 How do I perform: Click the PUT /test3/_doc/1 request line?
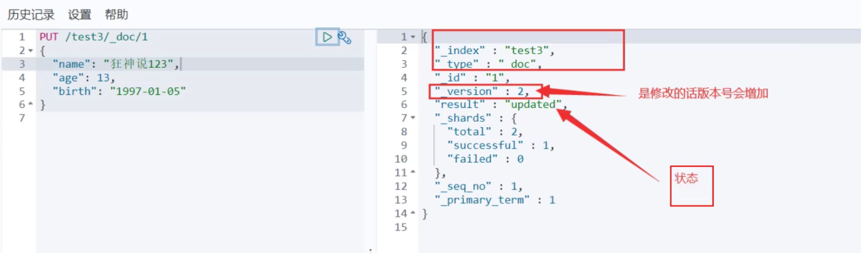(94, 37)
